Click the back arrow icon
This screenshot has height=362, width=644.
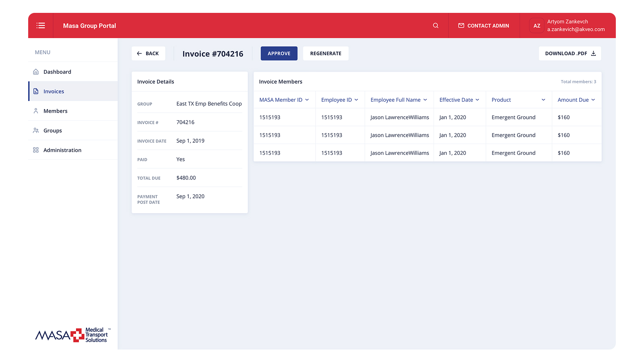click(139, 53)
